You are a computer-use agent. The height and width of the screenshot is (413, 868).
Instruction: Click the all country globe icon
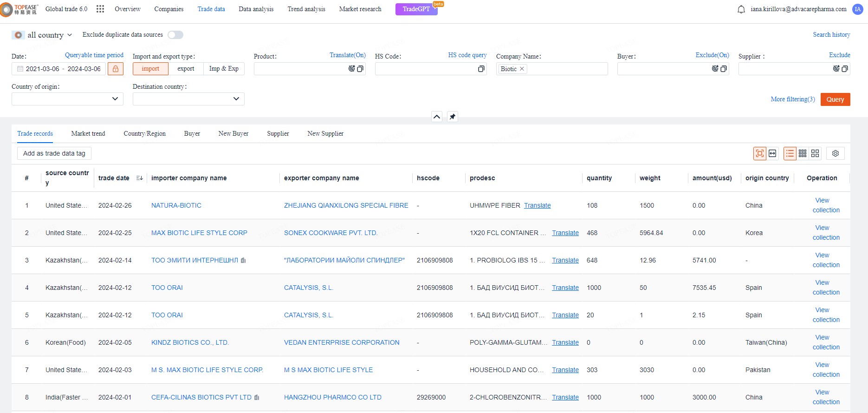18,35
